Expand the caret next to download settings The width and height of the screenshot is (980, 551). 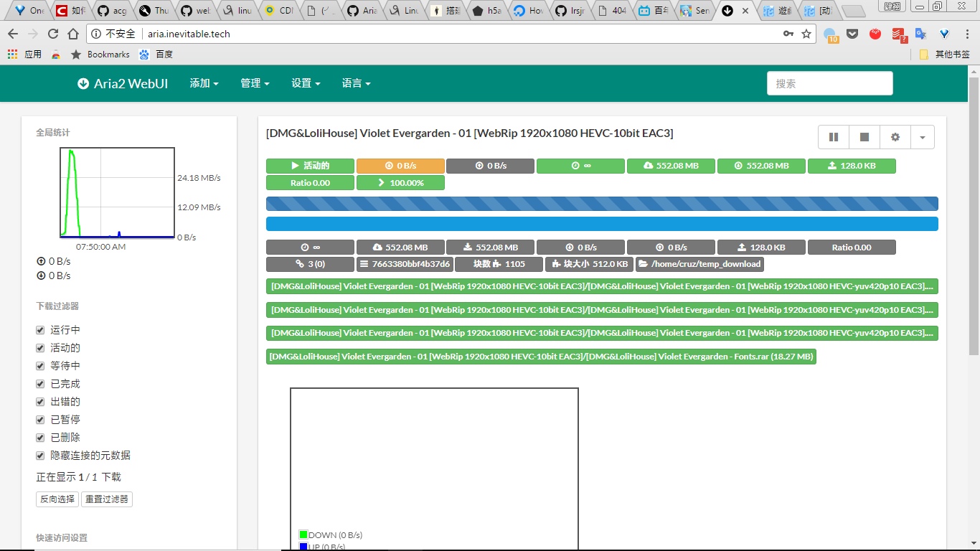923,137
